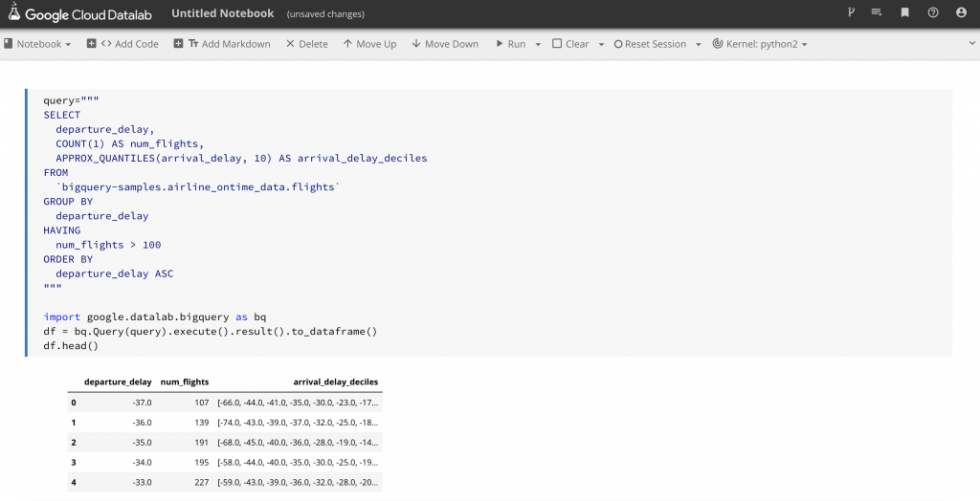Screen dimensions: 980x501
Task: Click the bigquery-samples table name line
Action: tap(197, 186)
